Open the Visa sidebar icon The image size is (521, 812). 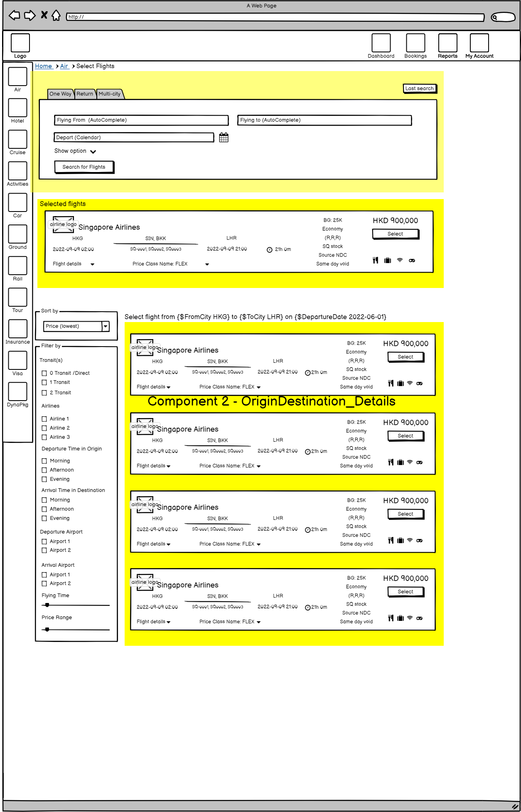[17, 361]
